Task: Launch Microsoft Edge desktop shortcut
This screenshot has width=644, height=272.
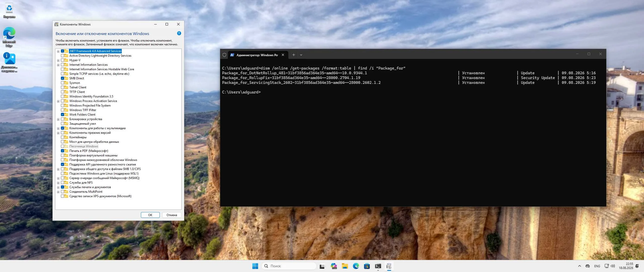Action: (9, 37)
